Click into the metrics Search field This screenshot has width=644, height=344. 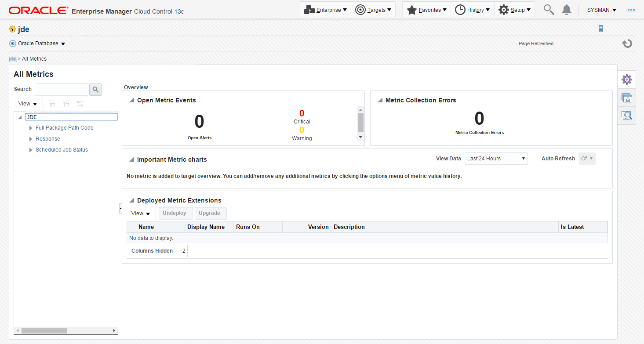tap(62, 89)
